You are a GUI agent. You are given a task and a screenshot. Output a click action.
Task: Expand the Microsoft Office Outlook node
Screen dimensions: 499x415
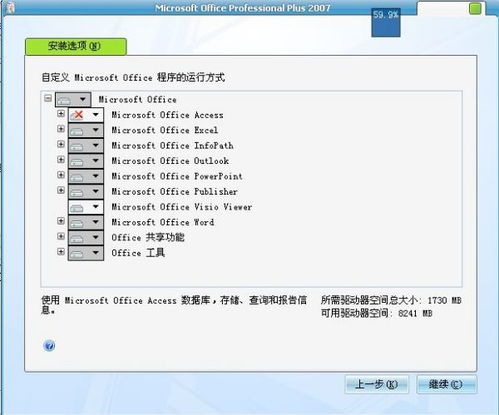tap(61, 159)
